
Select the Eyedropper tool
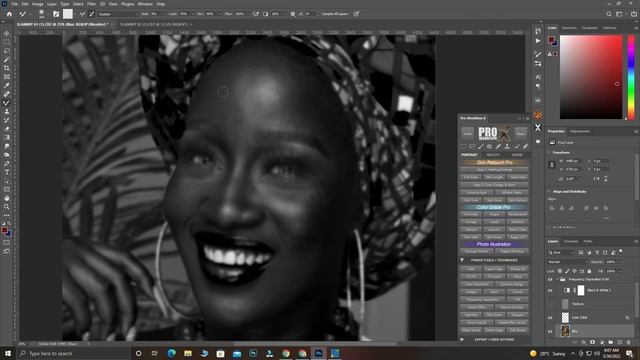[x=7, y=85]
